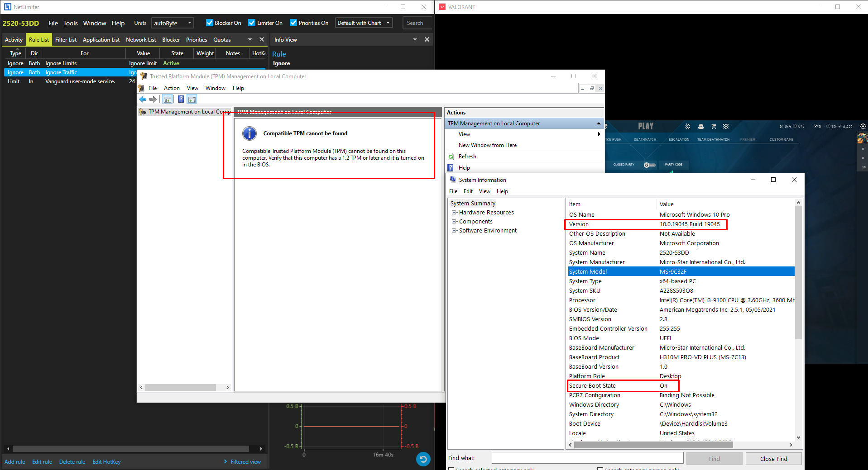
Task: Click the Kingdom credits currency icon in VALORANT
Action: pyautogui.click(x=840, y=127)
